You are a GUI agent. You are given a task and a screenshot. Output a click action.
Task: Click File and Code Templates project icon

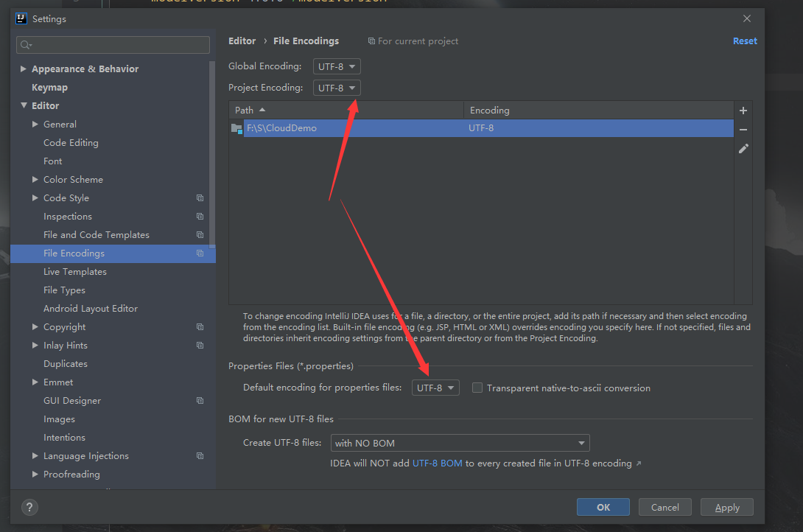[200, 235]
